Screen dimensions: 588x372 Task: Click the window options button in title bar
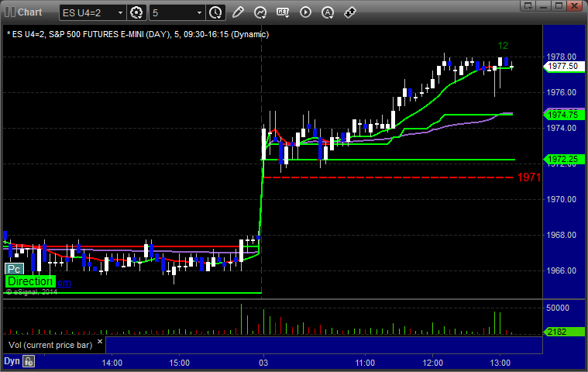pyautogui.click(x=528, y=5)
